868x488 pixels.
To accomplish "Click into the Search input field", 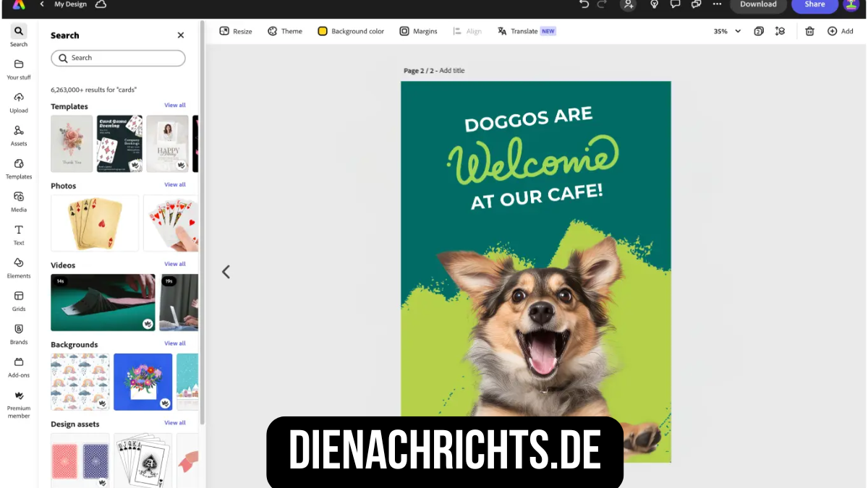I will 123,58.
